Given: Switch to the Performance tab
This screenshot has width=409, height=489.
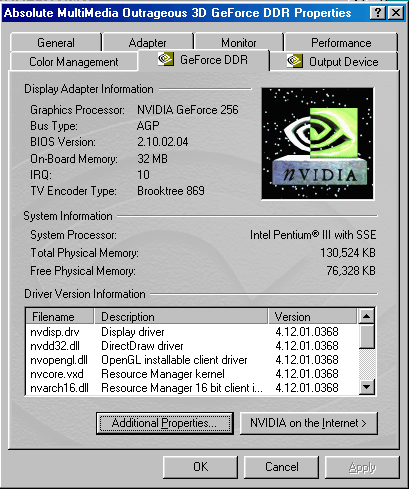Looking at the screenshot, I should pyautogui.click(x=341, y=42).
